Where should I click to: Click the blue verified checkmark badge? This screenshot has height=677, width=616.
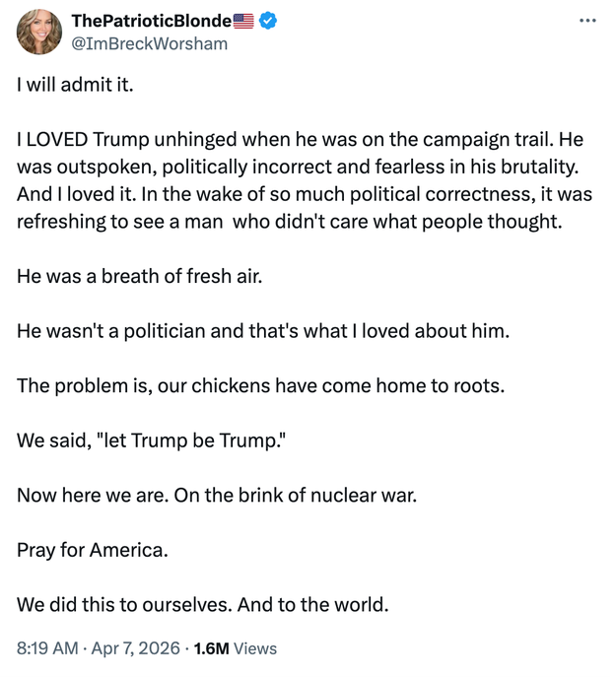268,22
